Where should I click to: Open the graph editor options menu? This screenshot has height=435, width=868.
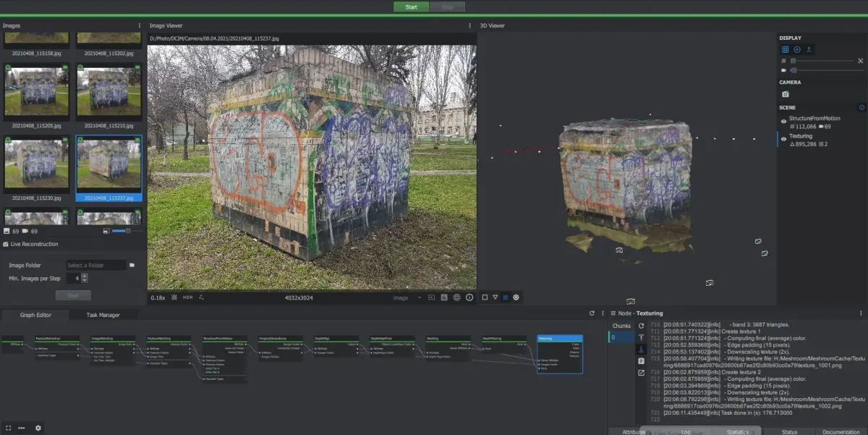click(603, 313)
